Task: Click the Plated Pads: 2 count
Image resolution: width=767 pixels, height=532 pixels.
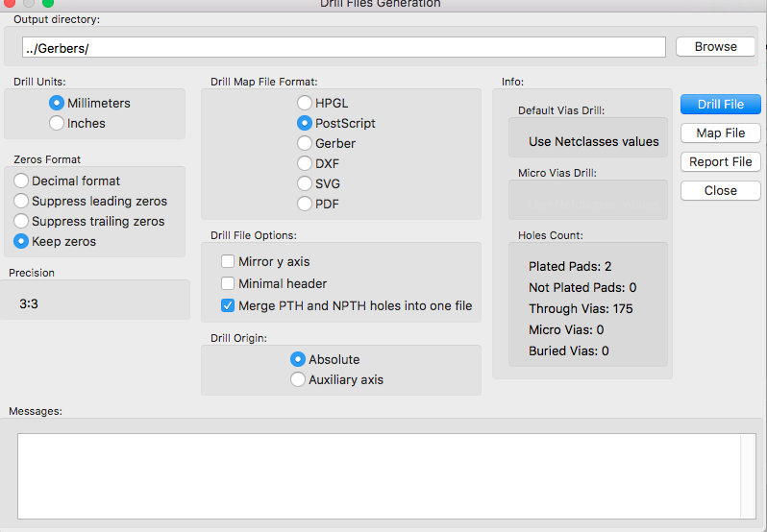Action: click(570, 266)
